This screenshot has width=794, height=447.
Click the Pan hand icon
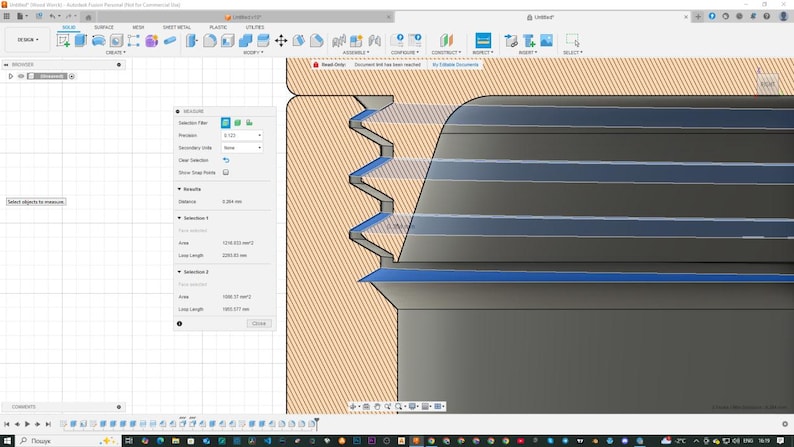coord(377,407)
